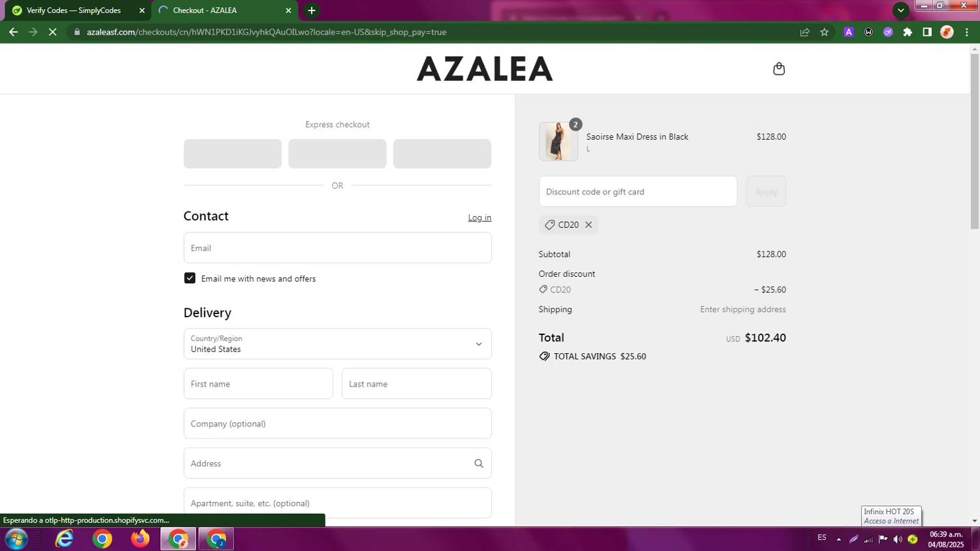Click the address search magnifier icon

[479, 464]
